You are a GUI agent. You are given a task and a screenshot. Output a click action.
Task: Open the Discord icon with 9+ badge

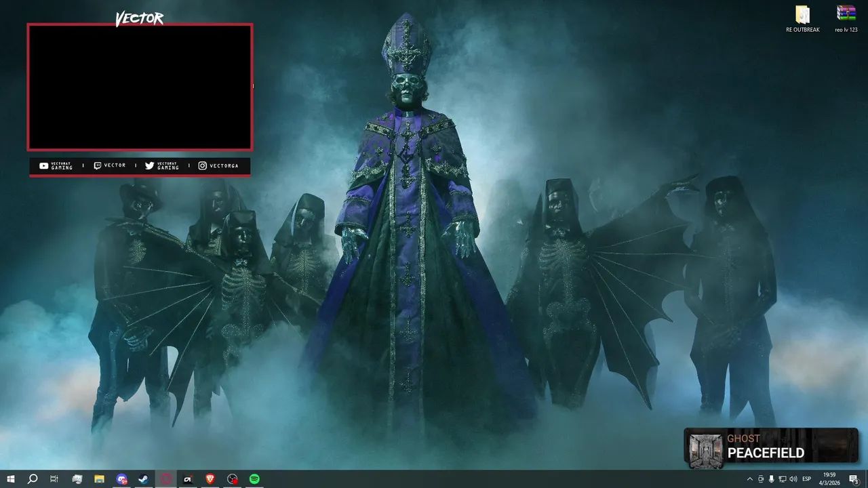[x=121, y=479]
